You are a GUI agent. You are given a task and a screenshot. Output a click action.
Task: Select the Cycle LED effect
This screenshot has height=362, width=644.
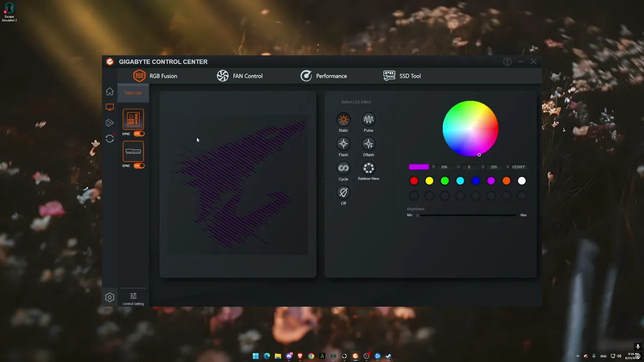344,168
